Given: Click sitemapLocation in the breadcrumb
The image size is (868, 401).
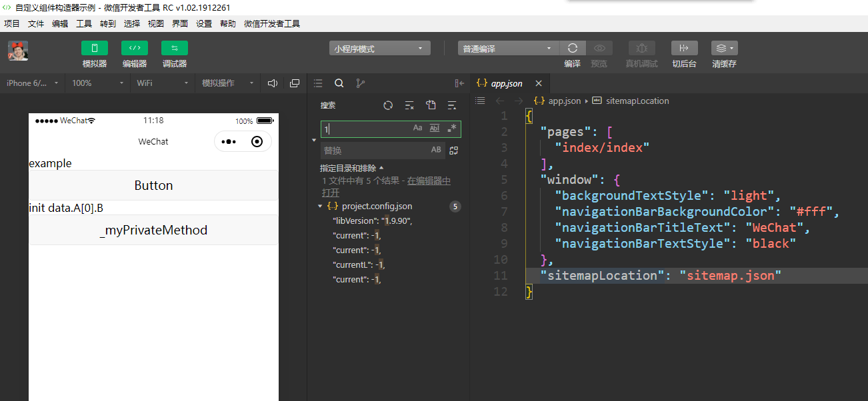Looking at the screenshot, I should click(637, 101).
